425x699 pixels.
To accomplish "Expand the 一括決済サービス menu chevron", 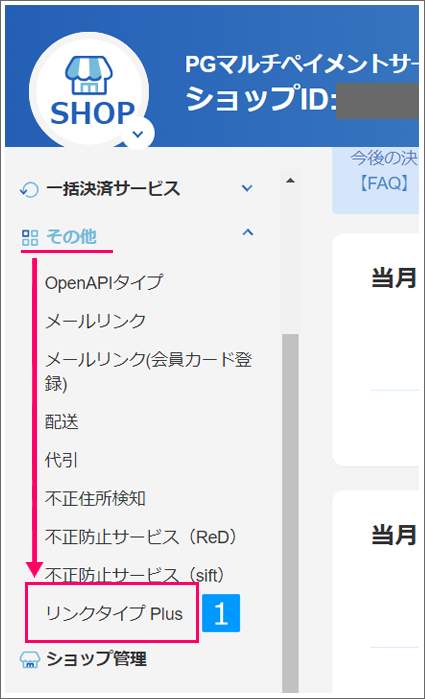I will 247,188.
